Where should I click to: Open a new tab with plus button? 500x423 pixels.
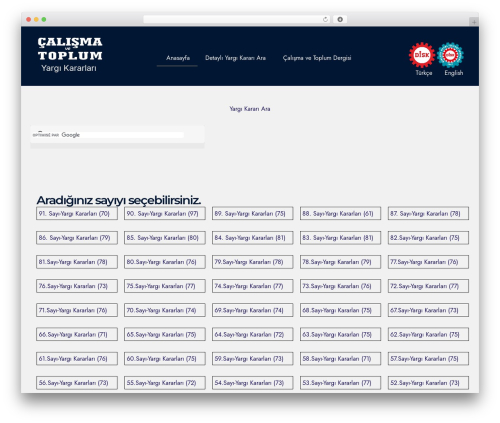coord(474,22)
